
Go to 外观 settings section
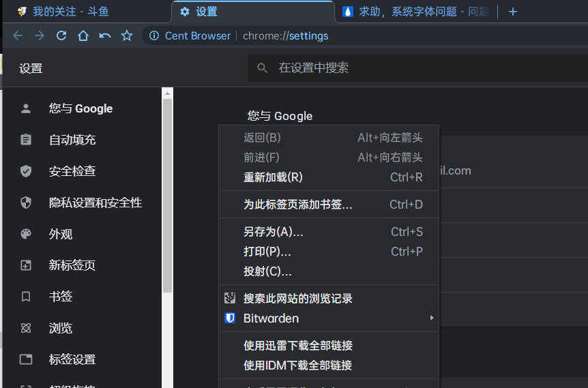[61, 234]
